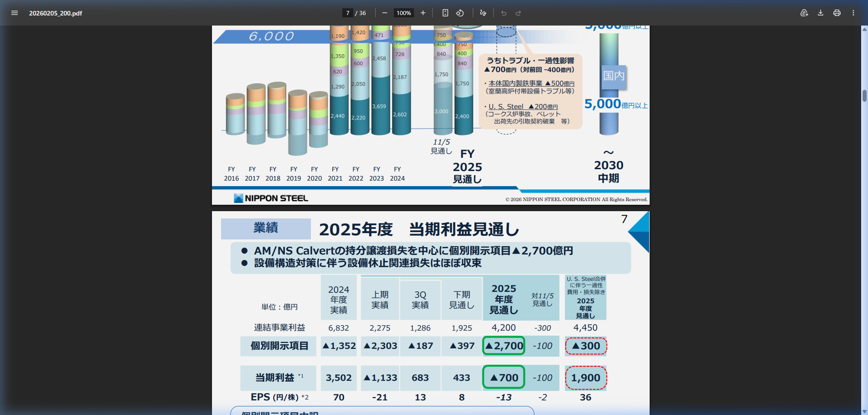This screenshot has height=415, width=868.
Task: Print the document
Action: pos(837,13)
